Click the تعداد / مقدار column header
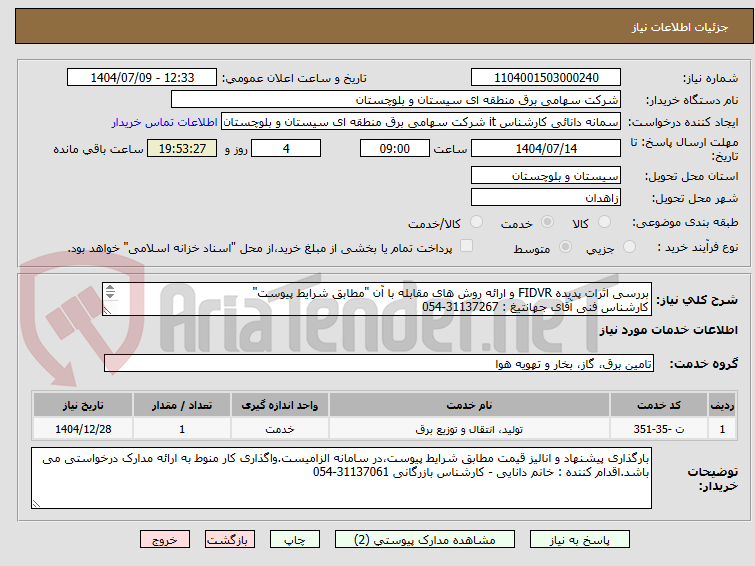Viewport: 755px width, 566px height. click(x=182, y=405)
